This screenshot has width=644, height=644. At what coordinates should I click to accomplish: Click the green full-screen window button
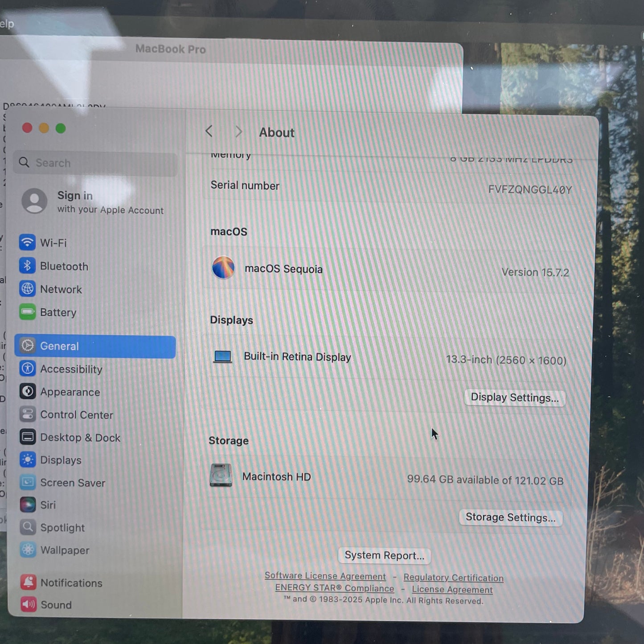click(x=61, y=128)
